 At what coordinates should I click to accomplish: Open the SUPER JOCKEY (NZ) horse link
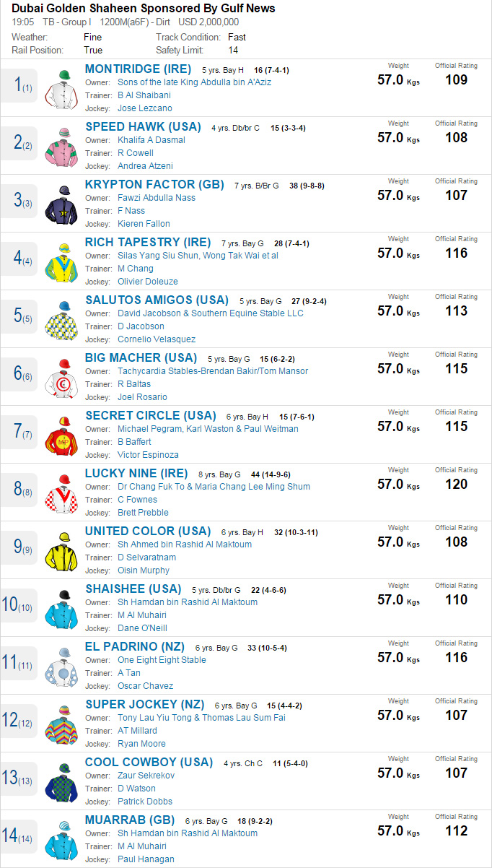[144, 705]
